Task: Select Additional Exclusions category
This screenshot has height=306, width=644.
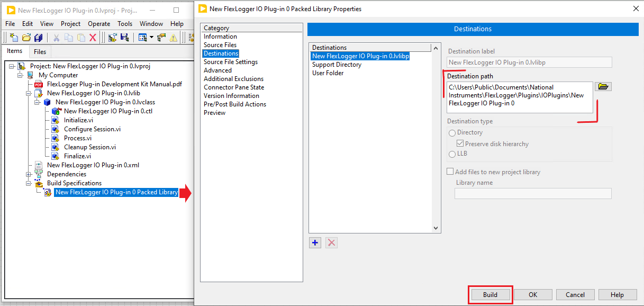Action: coord(233,79)
